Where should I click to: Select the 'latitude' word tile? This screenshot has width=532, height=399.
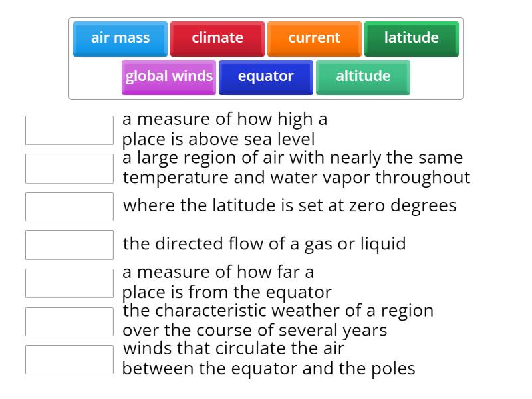(411, 38)
